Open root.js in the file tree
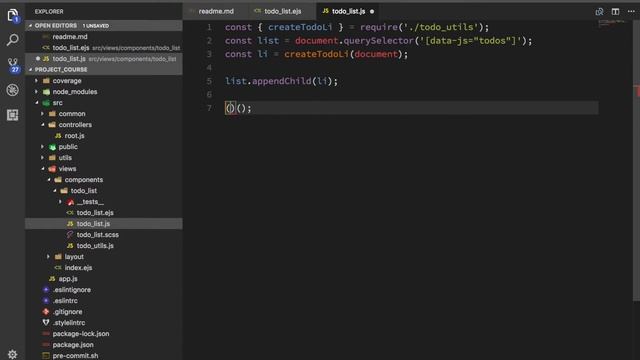 (x=104, y=136)
